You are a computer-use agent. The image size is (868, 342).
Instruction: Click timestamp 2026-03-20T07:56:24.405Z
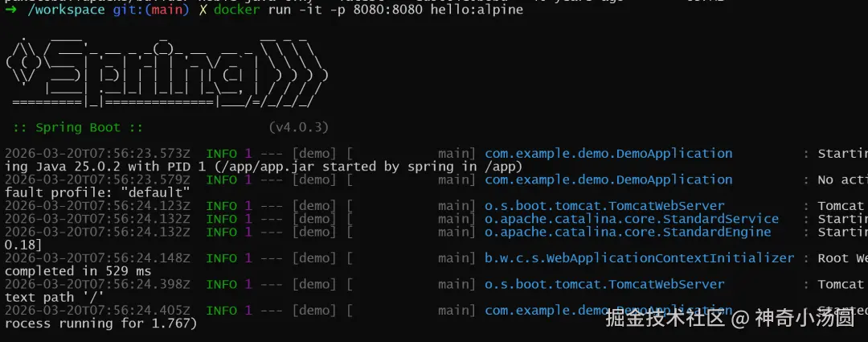tap(97, 311)
